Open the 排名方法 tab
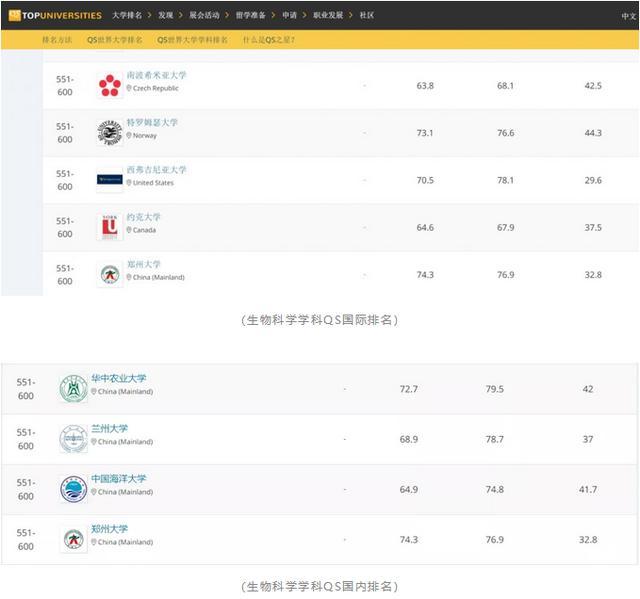The width and height of the screenshot is (640, 599). 57,40
